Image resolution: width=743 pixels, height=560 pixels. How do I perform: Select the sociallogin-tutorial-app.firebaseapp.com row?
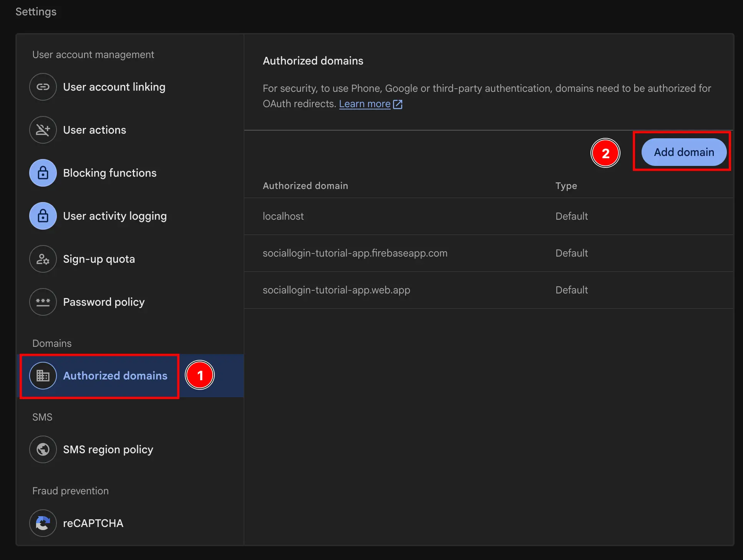(x=355, y=253)
